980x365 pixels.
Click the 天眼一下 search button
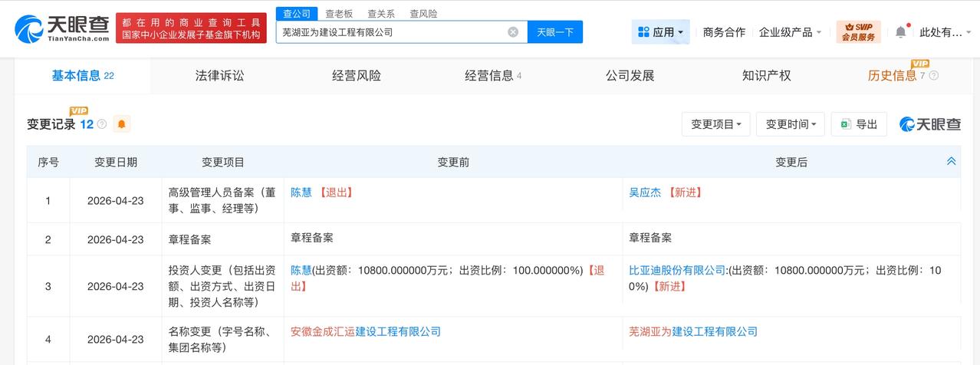tap(555, 32)
